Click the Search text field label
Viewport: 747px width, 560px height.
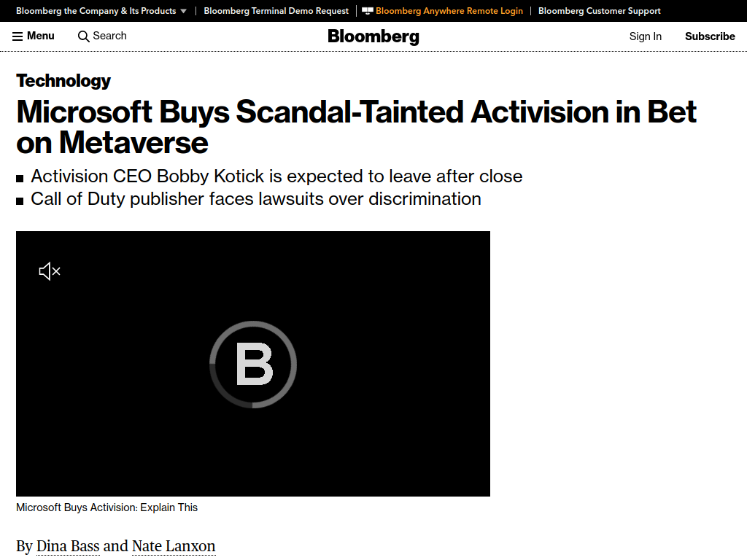tap(109, 36)
